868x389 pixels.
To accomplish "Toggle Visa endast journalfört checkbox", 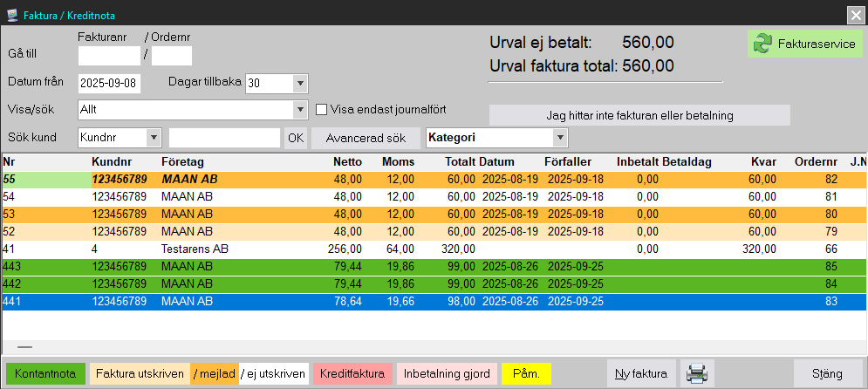I will pos(321,110).
